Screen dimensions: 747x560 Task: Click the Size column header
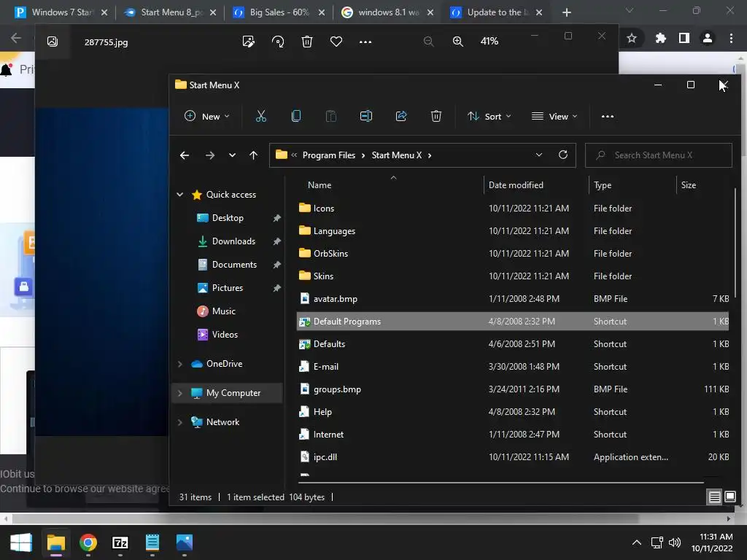point(689,184)
